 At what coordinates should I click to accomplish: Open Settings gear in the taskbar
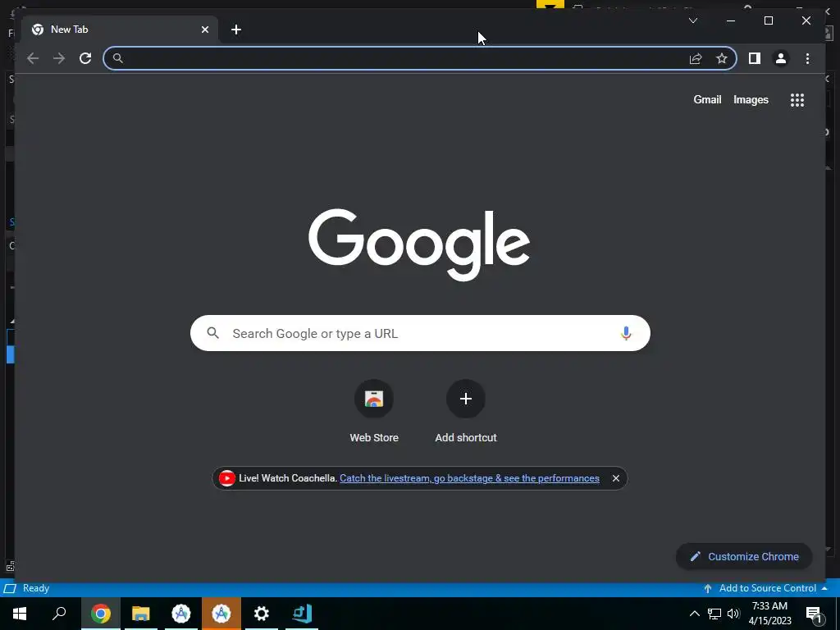point(262,614)
